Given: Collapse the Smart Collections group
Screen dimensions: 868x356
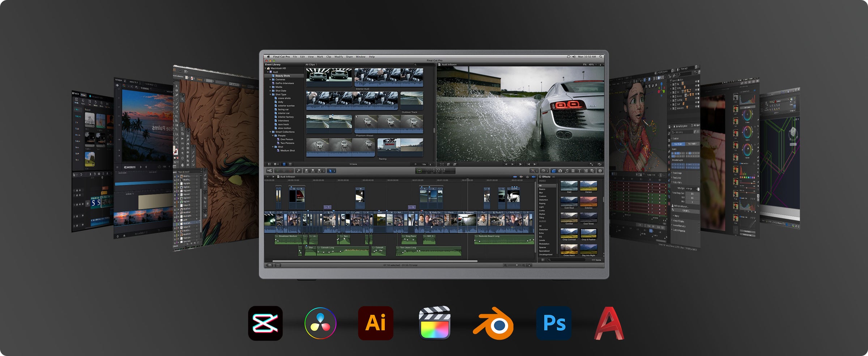Looking at the screenshot, I should point(271,132).
